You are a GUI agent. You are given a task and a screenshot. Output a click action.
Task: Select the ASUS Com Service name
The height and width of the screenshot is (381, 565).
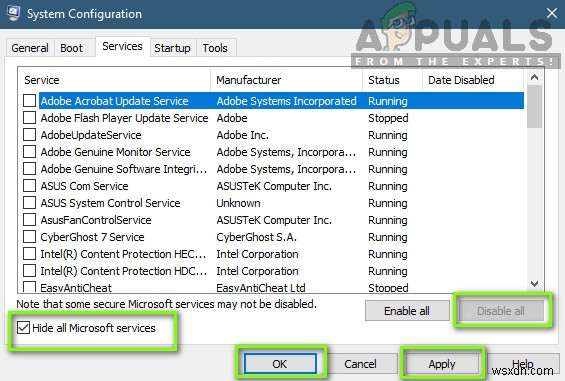pyautogui.click(x=84, y=186)
